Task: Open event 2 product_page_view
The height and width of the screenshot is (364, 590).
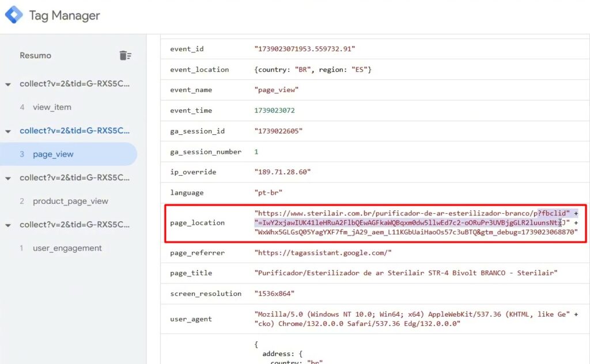Action: tap(70, 202)
